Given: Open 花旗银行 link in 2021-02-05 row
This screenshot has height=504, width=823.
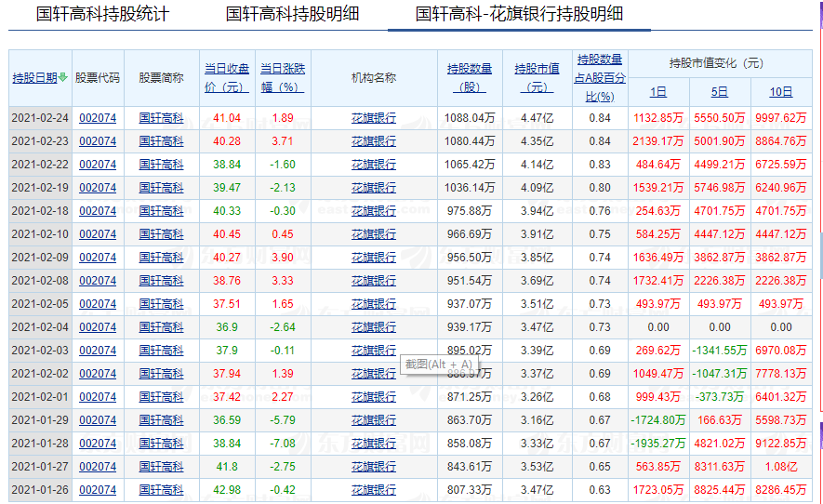Looking at the screenshot, I should coord(374,304).
